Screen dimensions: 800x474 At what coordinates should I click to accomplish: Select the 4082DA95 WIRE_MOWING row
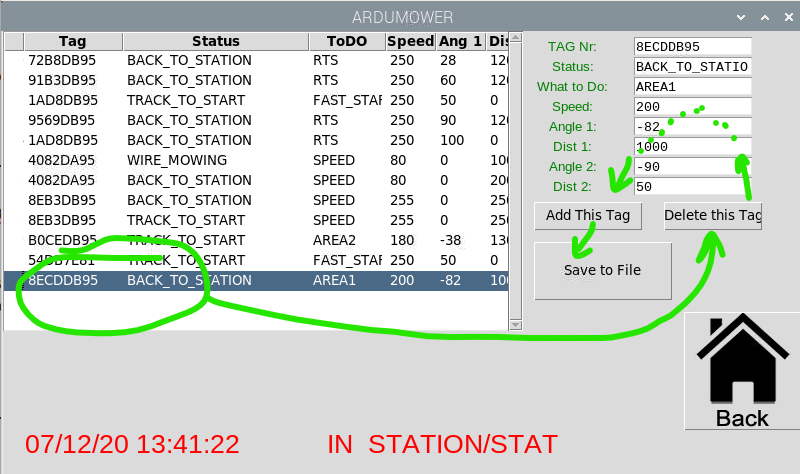pyautogui.click(x=256, y=160)
